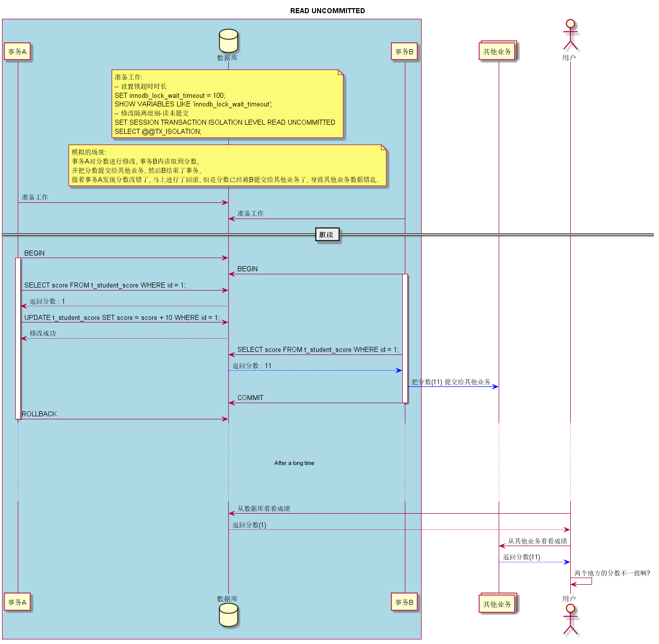659x644 pixels.
Task: Click the 返回分数 : 1 reply to 事务A
Action: tap(47, 301)
